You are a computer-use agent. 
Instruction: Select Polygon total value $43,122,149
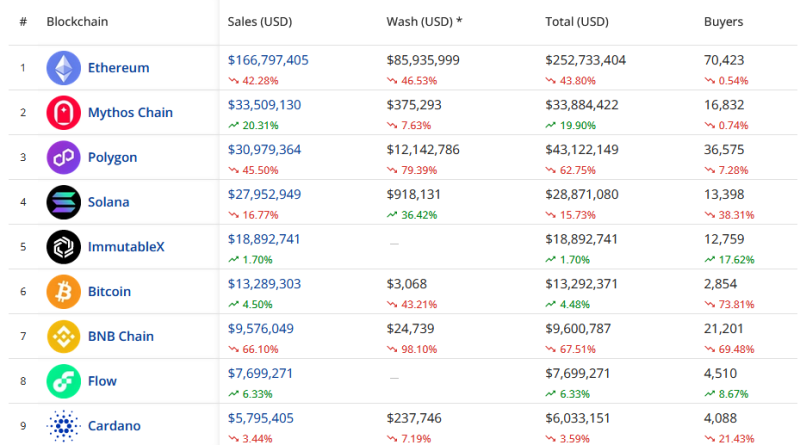coord(582,150)
